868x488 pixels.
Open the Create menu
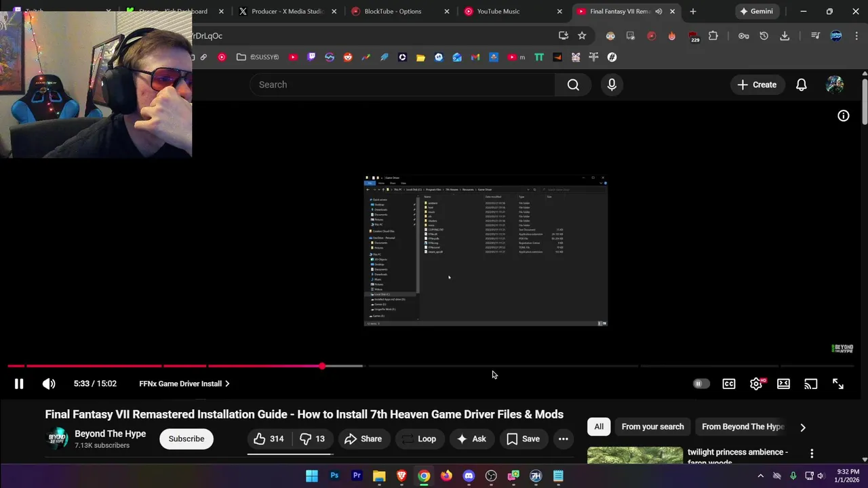757,85
